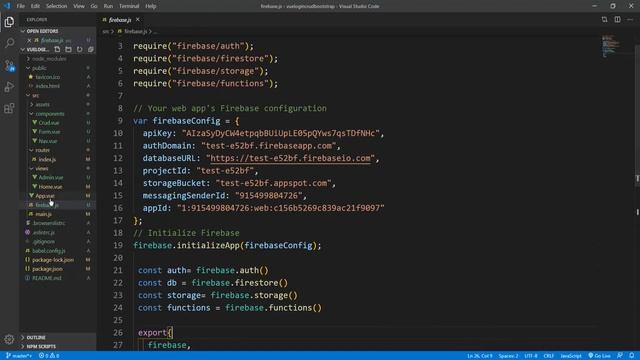Open the Run and Debug view

point(9,87)
